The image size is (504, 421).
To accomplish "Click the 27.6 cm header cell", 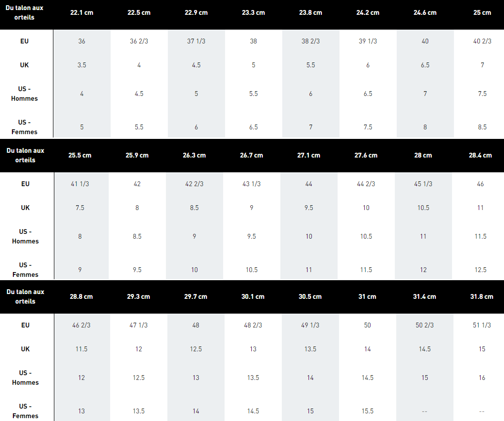I will (366, 155).
